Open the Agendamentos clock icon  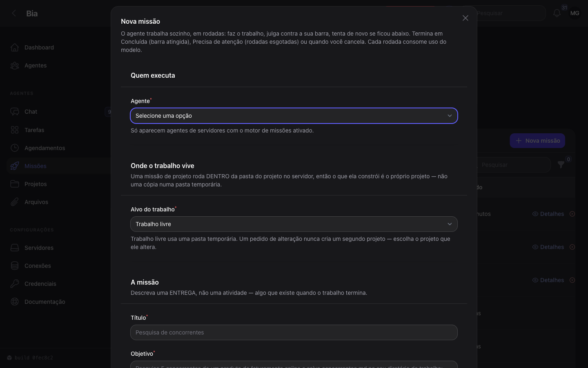point(15,148)
